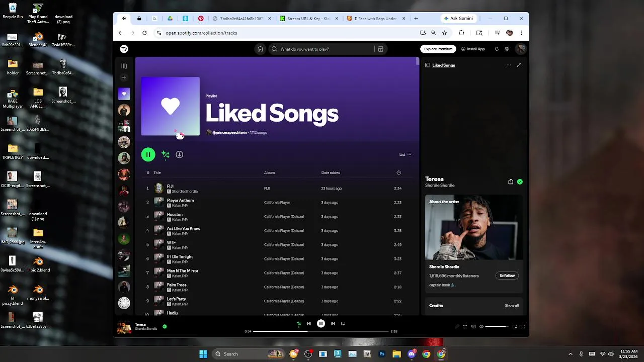Viewport: 644px width, 362px height.
Task: Click the Explore Premium button
Action: point(438,49)
